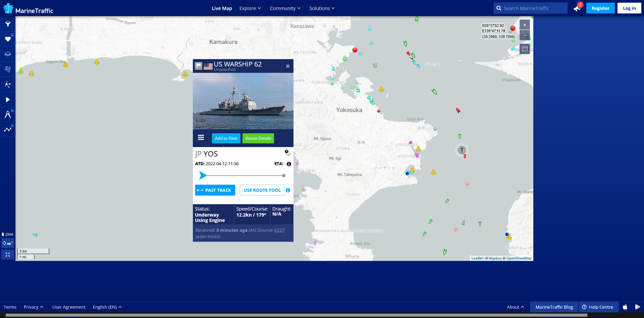Open the map layers stack icon

coord(8,54)
